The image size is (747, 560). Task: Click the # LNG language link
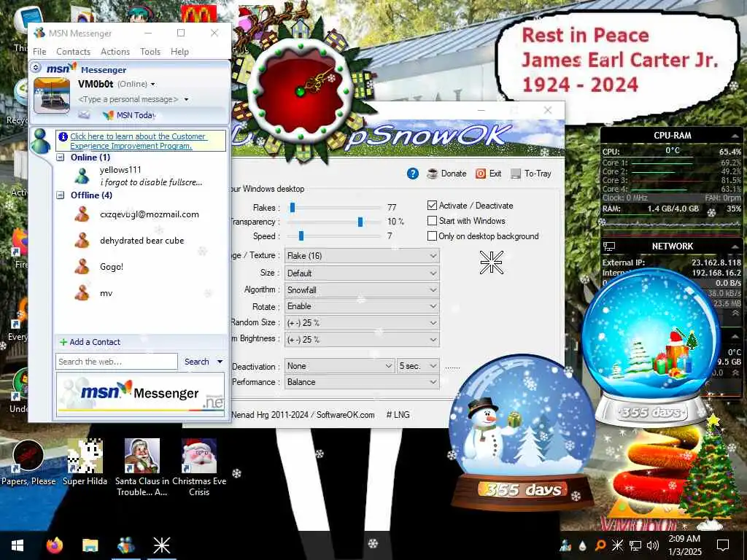point(398,415)
